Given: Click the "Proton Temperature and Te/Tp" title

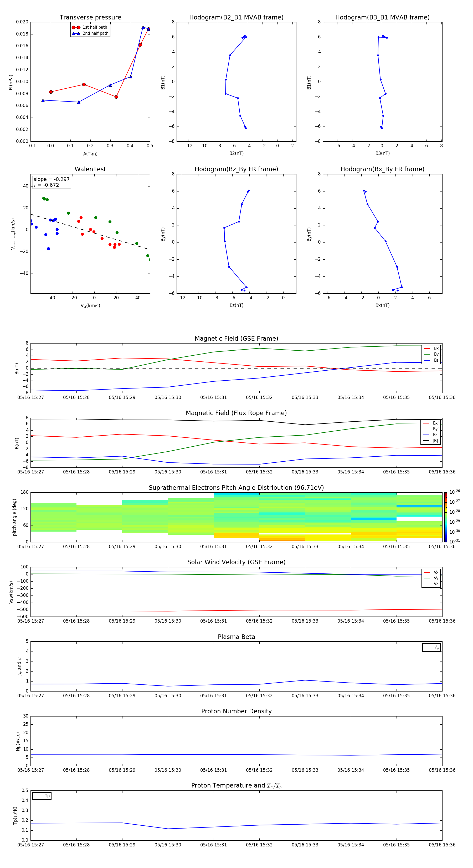Looking at the screenshot, I should (236, 786).
